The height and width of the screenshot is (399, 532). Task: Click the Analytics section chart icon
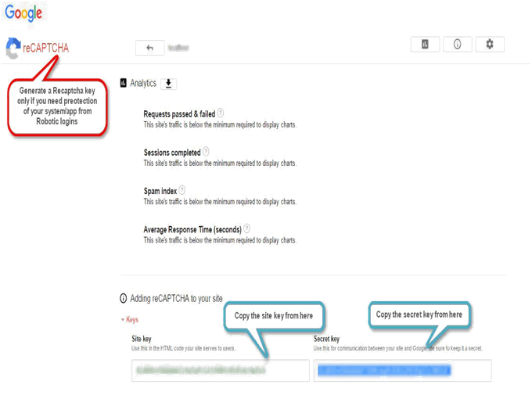click(x=124, y=83)
